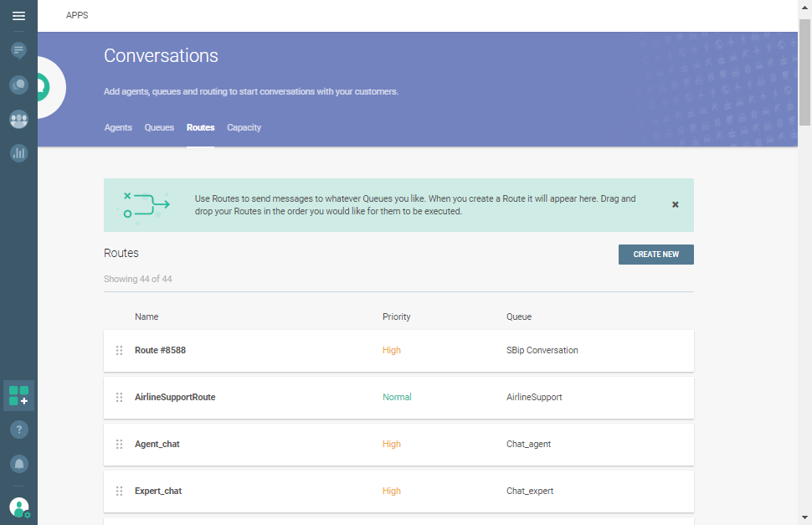Open the help question mark icon

point(18,430)
